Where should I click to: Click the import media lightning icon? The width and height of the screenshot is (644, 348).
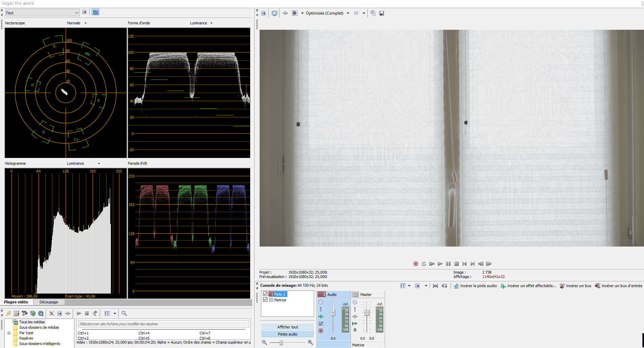point(8,314)
